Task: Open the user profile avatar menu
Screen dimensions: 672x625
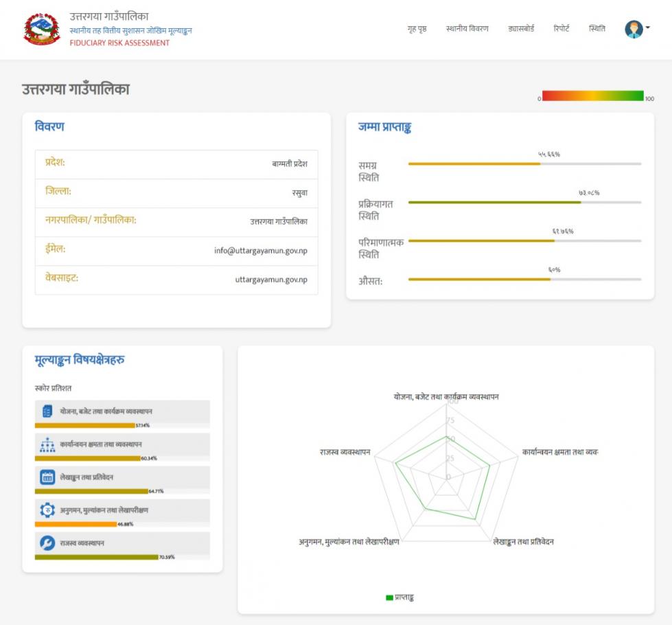Action: [x=634, y=29]
